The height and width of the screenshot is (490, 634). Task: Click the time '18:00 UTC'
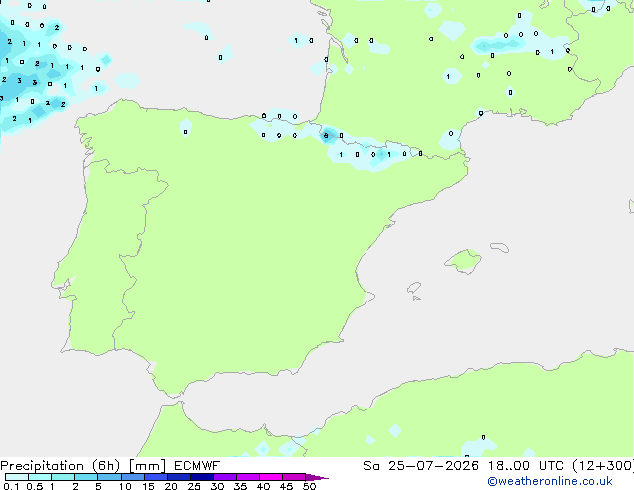[x=526, y=466]
